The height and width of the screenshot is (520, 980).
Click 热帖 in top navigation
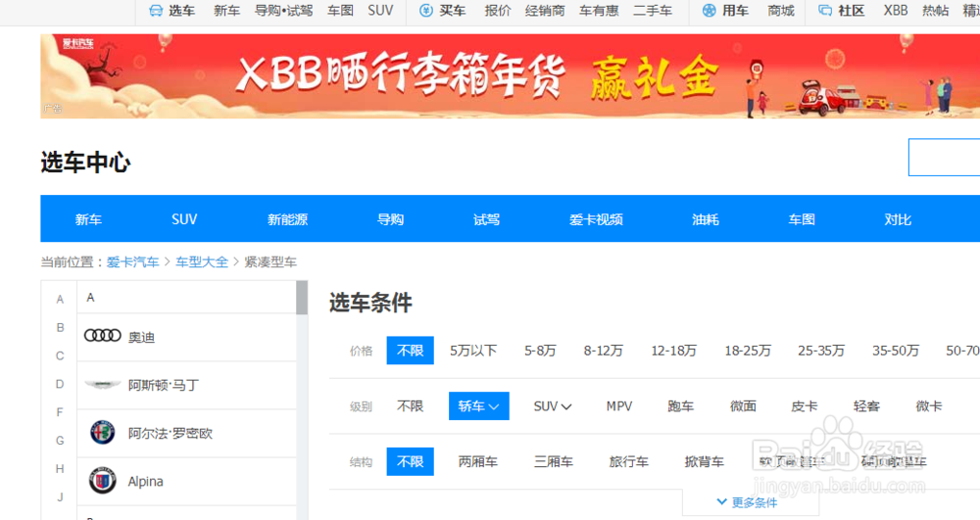(935, 11)
